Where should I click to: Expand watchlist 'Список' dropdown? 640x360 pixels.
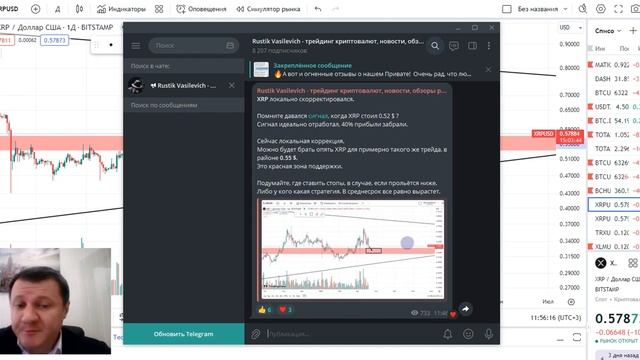click(x=608, y=31)
